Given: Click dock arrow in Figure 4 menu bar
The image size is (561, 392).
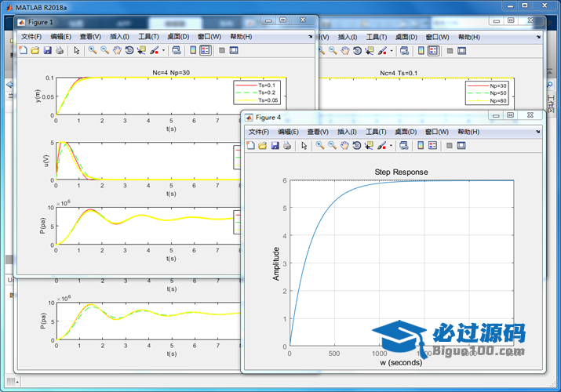Looking at the screenshot, I should point(537,132).
